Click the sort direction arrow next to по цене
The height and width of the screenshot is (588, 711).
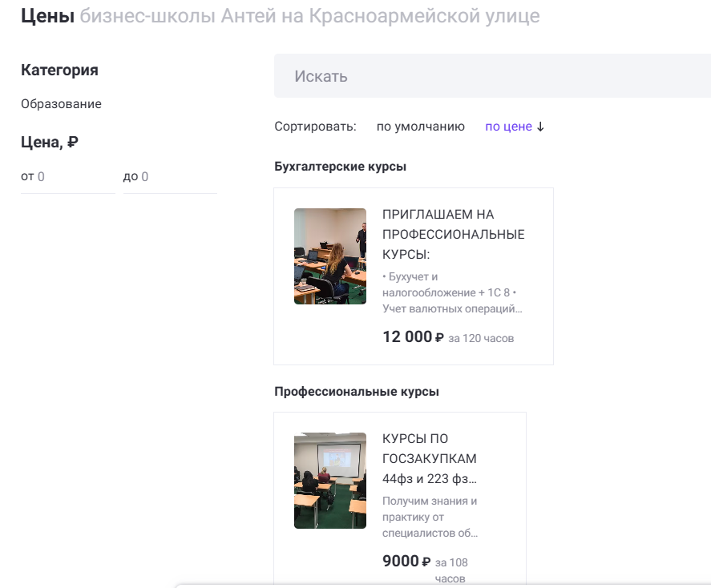coord(540,127)
